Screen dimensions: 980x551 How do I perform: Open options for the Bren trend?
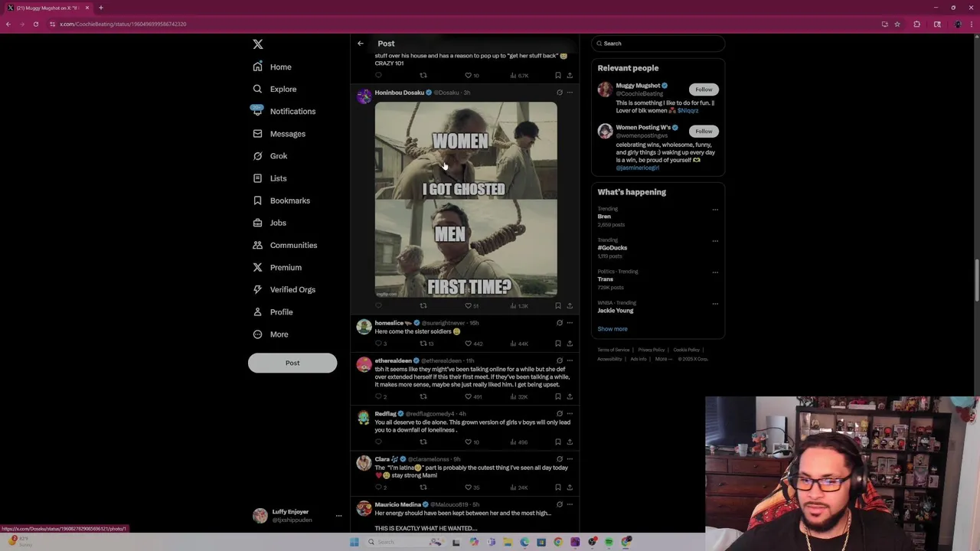715,209
